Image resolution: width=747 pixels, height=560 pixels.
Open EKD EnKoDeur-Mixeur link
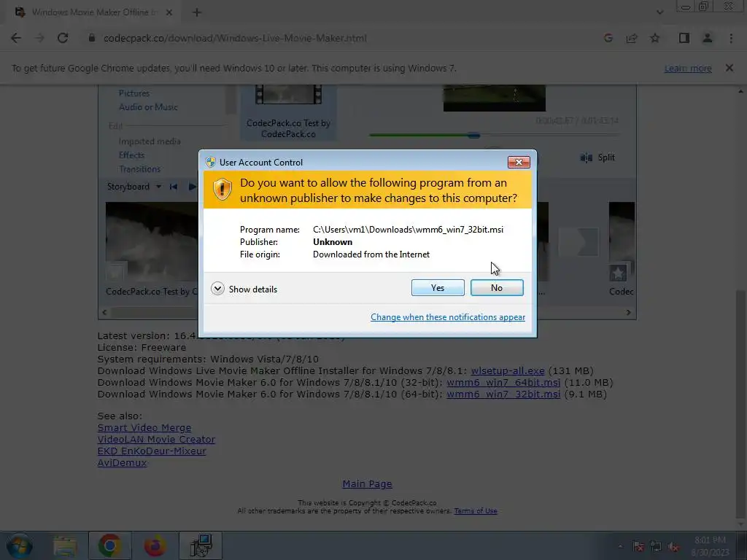coord(152,451)
